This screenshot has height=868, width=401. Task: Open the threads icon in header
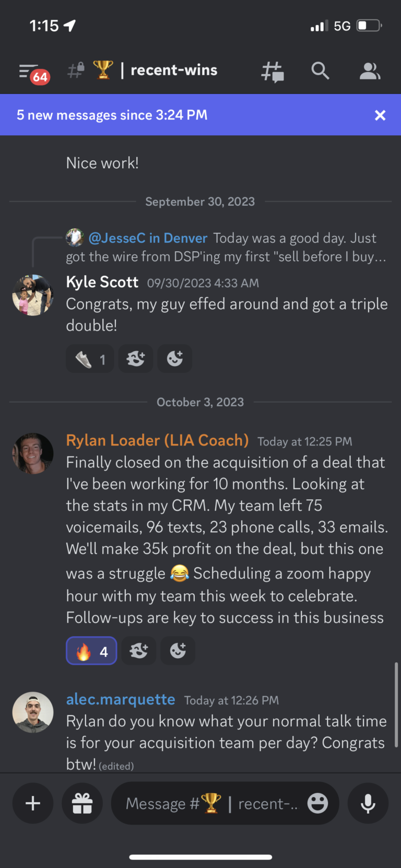tap(272, 72)
